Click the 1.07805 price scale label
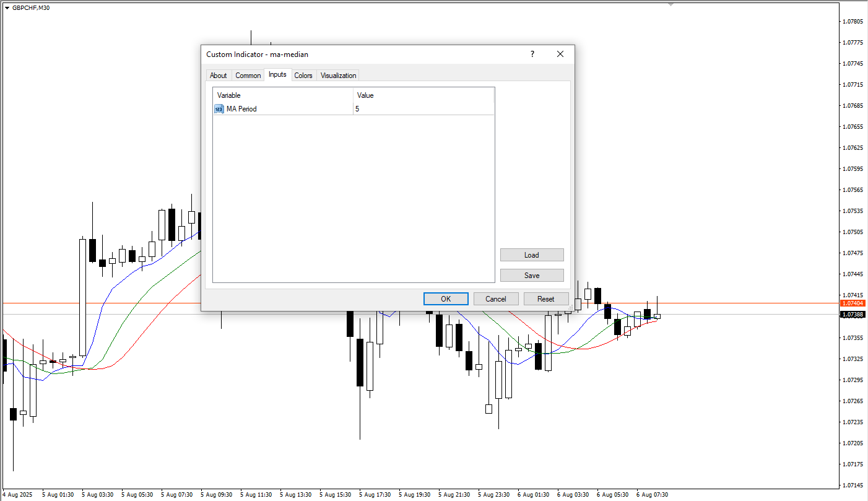The image size is (868, 501). pos(853,22)
